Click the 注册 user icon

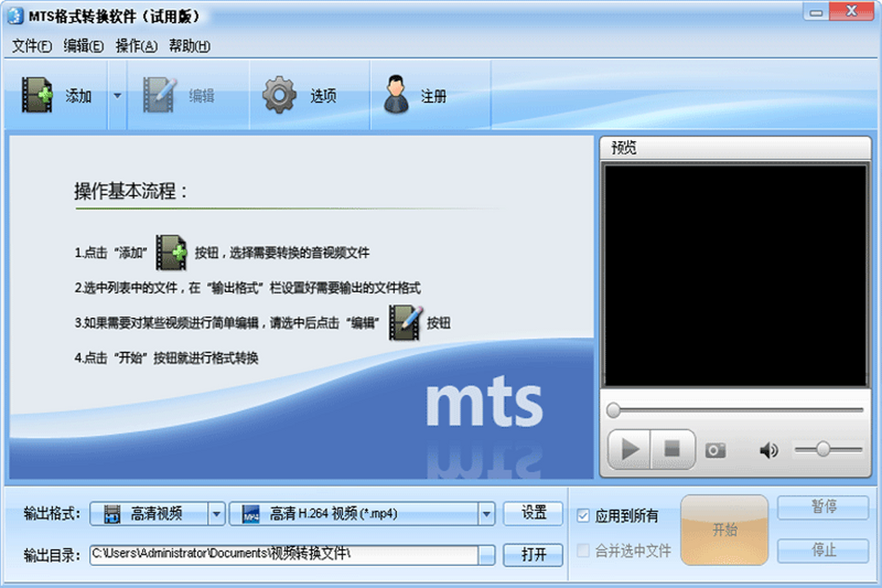tap(395, 96)
